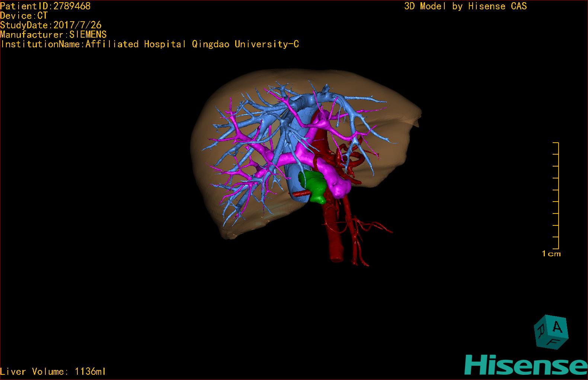The image size is (588, 380).
Task: Select the PatientID:2789468 text
Action: (45, 6)
